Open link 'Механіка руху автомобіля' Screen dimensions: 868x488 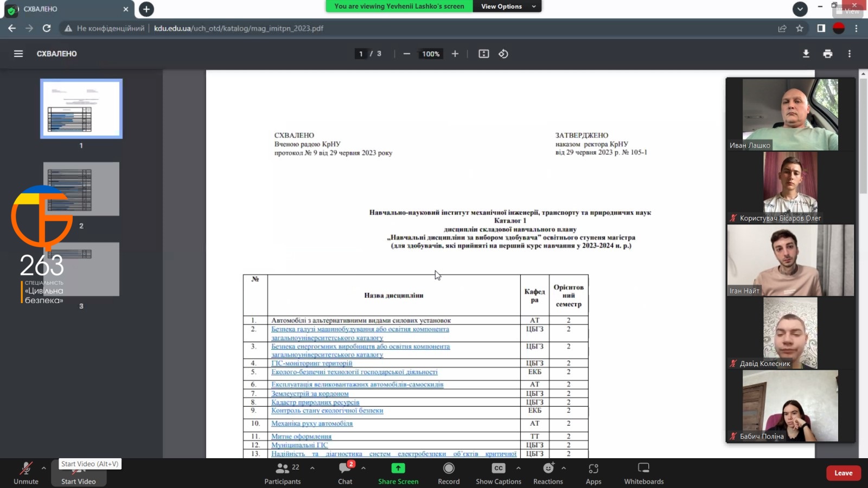tap(312, 423)
